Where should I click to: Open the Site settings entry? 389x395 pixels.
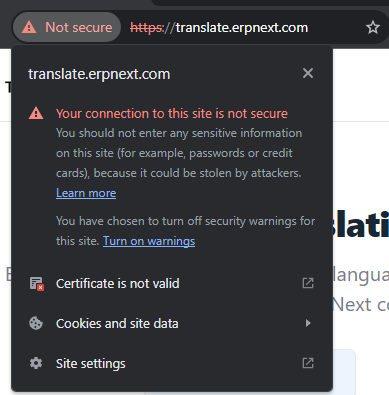tap(172, 363)
